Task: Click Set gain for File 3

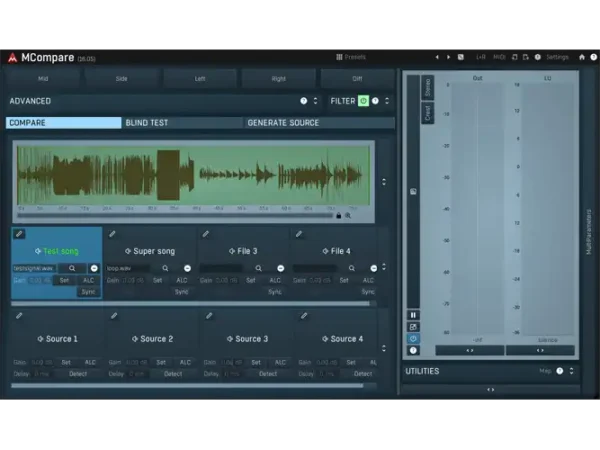Action: pos(251,280)
